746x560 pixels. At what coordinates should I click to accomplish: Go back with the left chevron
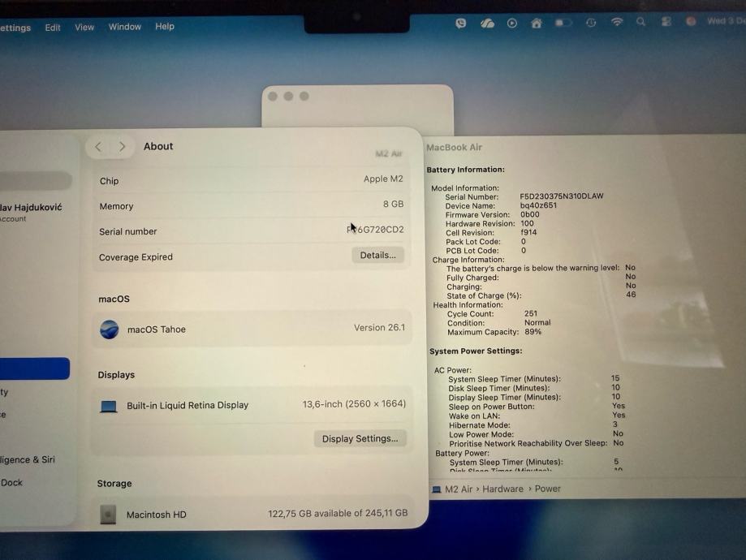[x=98, y=147]
